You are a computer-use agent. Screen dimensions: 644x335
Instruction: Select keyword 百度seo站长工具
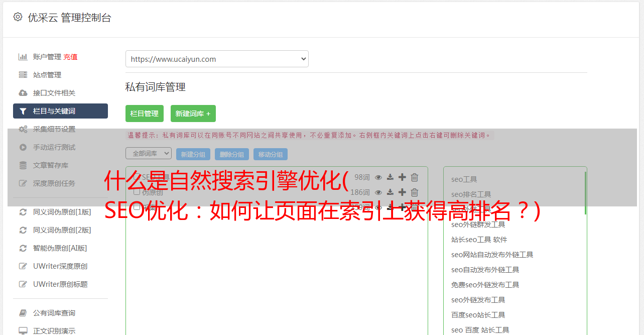pos(478,315)
